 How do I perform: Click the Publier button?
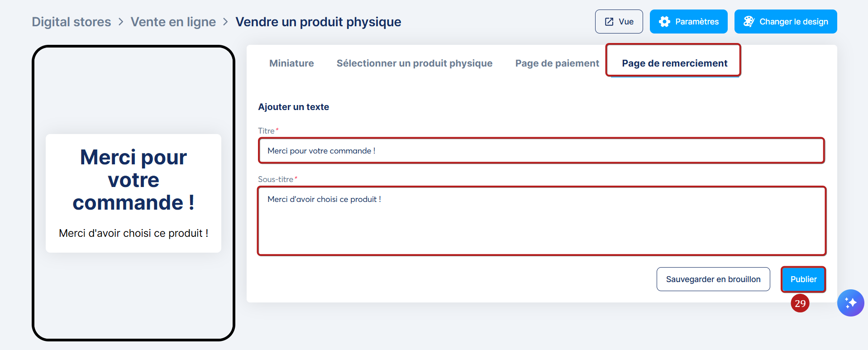click(x=803, y=279)
